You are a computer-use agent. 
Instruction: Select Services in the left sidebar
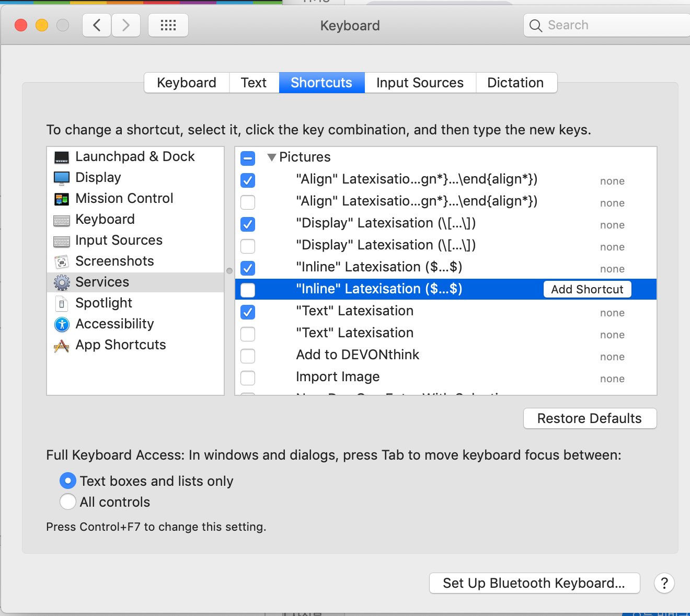pos(102,282)
